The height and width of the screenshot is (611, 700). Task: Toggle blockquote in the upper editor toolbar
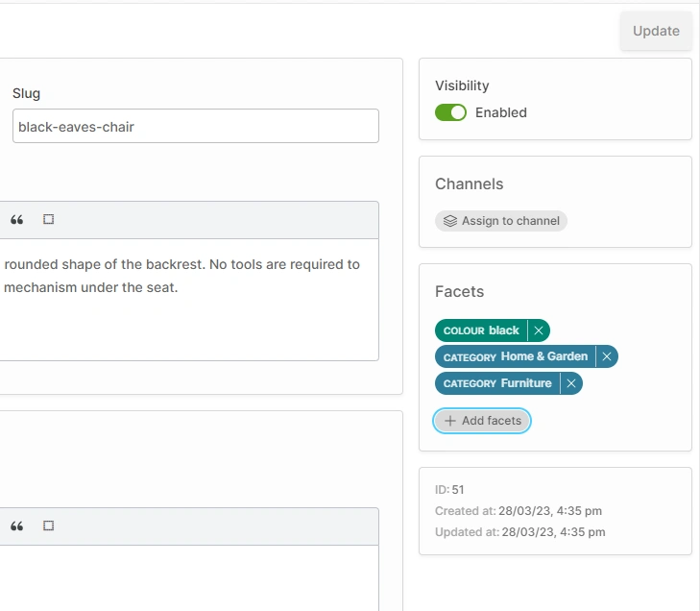16,220
